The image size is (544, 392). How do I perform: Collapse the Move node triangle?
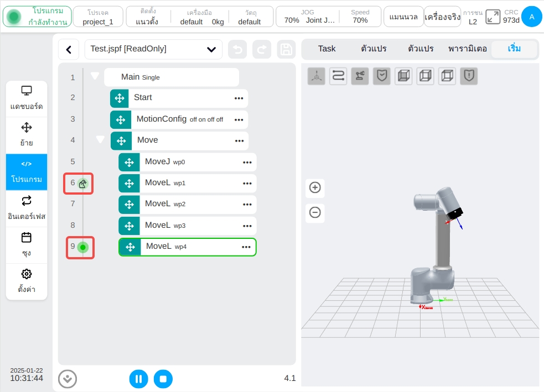click(100, 139)
